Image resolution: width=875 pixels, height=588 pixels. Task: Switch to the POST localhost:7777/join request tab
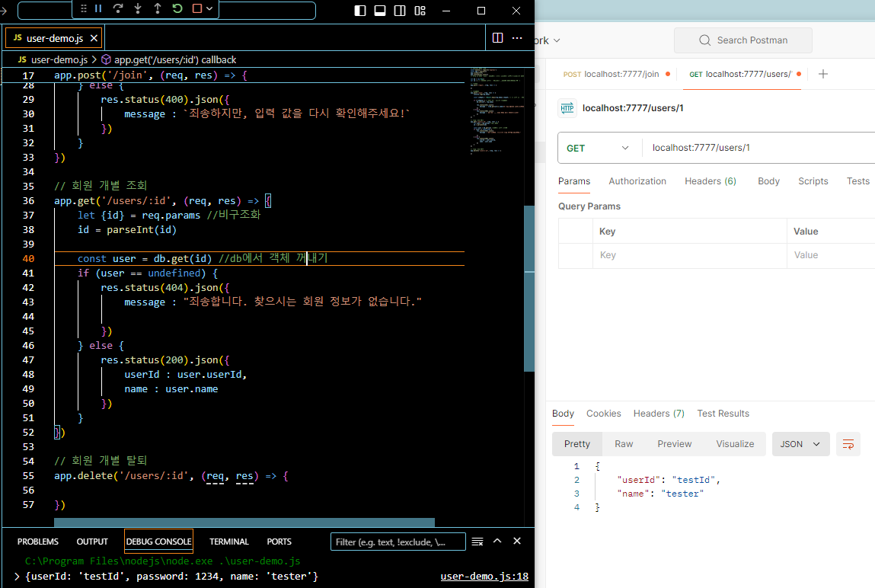616,74
